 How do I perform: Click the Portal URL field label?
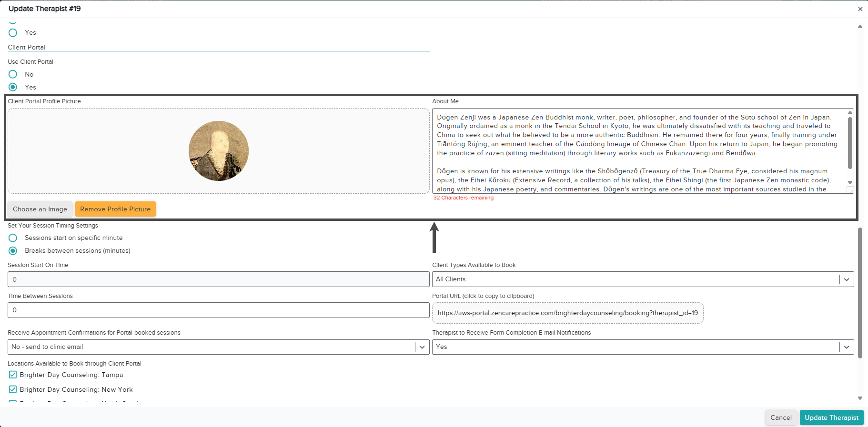pyautogui.click(x=483, y=296)
